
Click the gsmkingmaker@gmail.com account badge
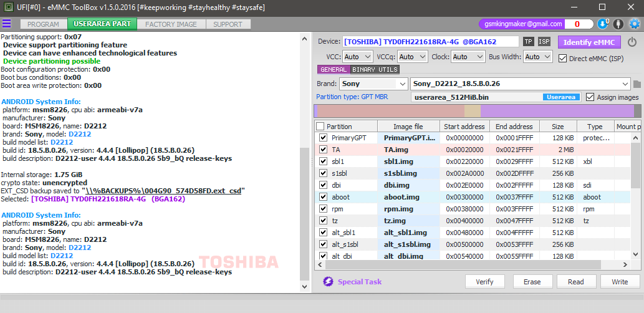tap(523, 24)
